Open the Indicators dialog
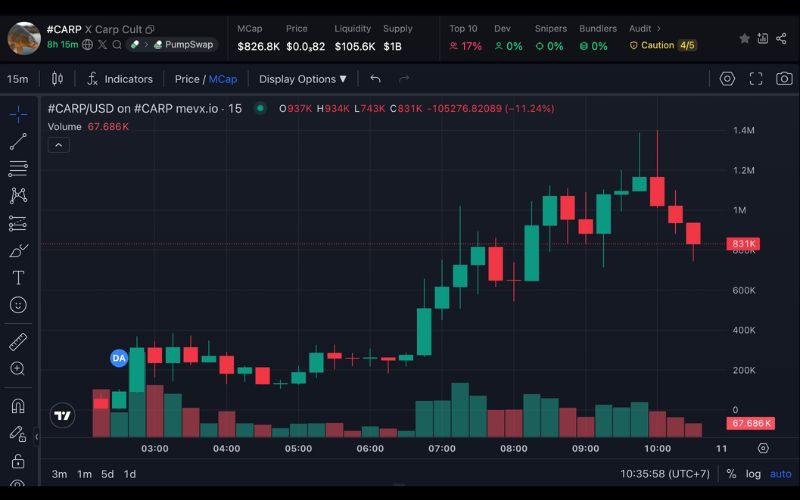Image resolution: width=800 pixels, height=500 pixels. 120,79
